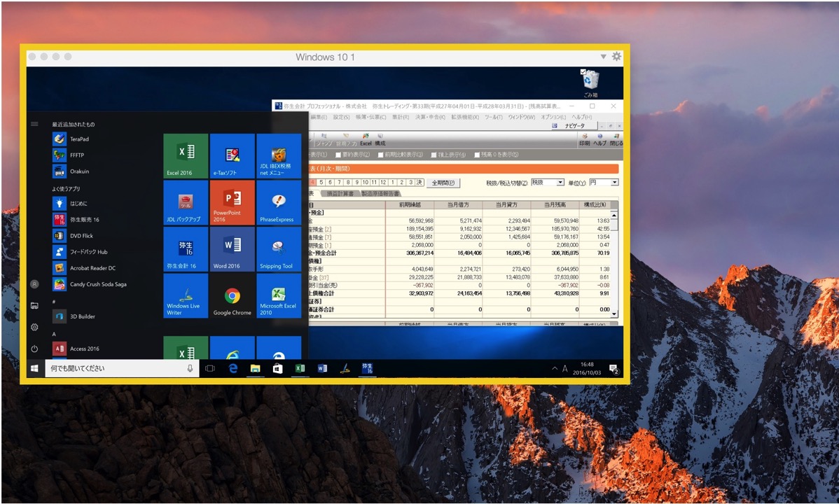Open the 集計(R) menu
The image size is (839, 504).
(400, 117)
